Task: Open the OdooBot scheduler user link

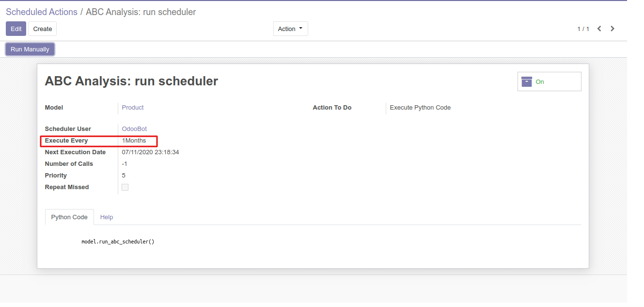Action: pos(134,129)
